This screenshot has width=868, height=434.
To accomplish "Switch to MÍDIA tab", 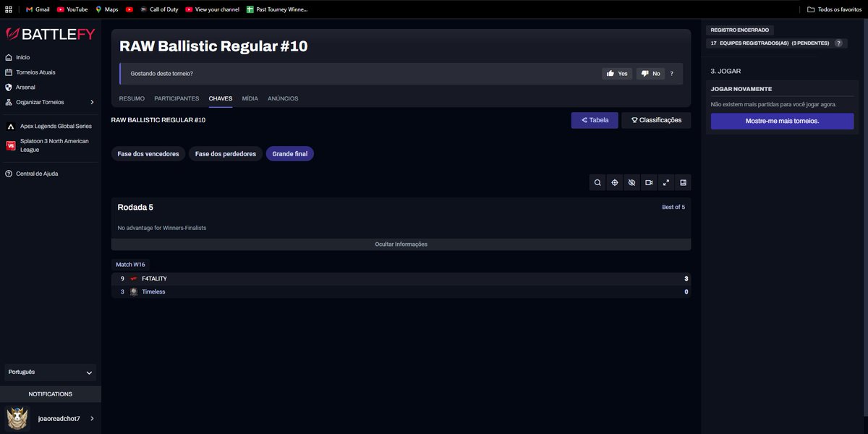I will (250, 98).
